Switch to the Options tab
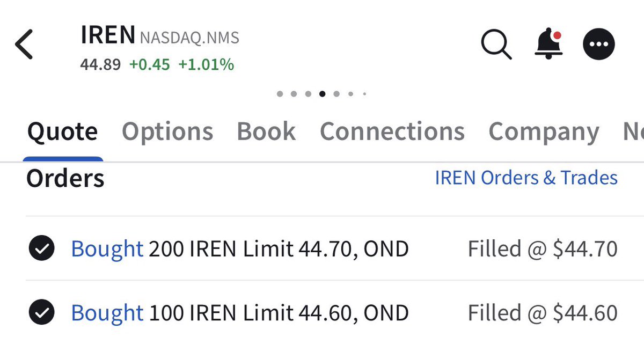The width and height of the screenshot is (644, 344). [167, 131]
